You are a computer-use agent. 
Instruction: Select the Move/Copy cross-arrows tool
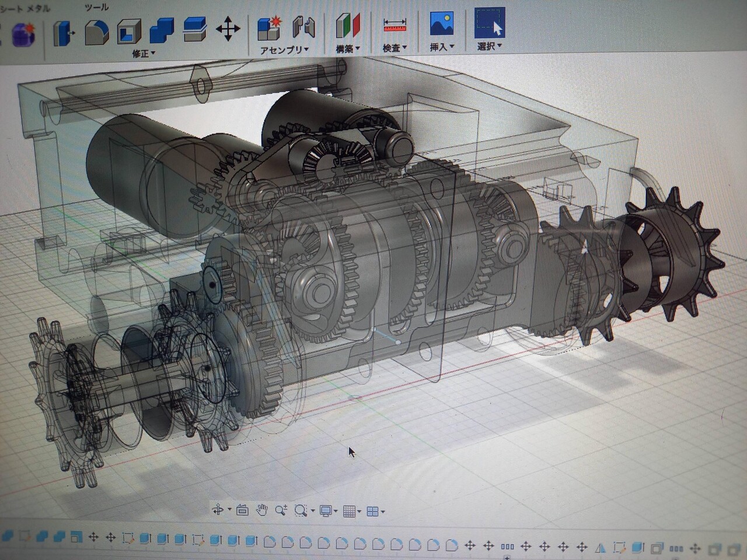click(x=228, y=29)
